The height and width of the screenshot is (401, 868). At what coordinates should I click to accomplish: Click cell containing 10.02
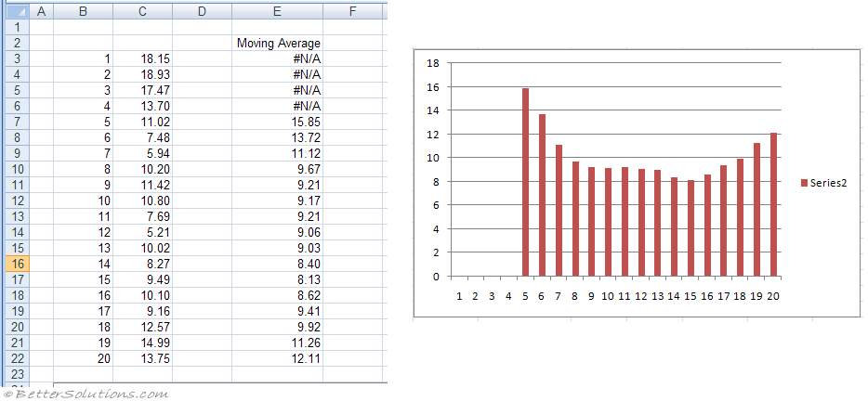pos(143,248)
